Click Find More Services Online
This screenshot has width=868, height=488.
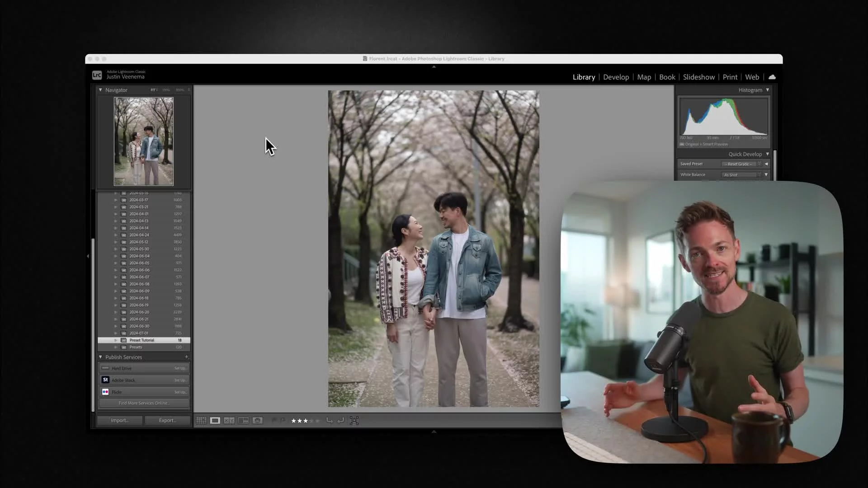(143, 403)
